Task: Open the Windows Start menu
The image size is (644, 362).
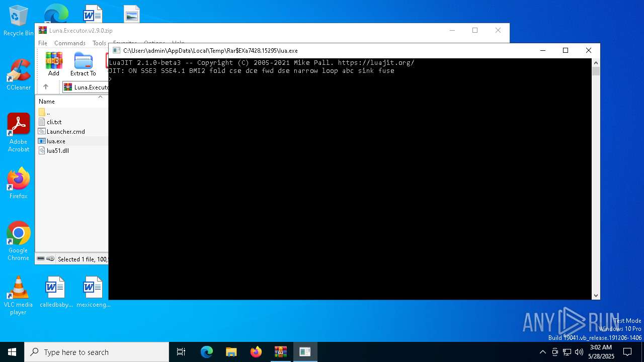Action: (12, 352)
